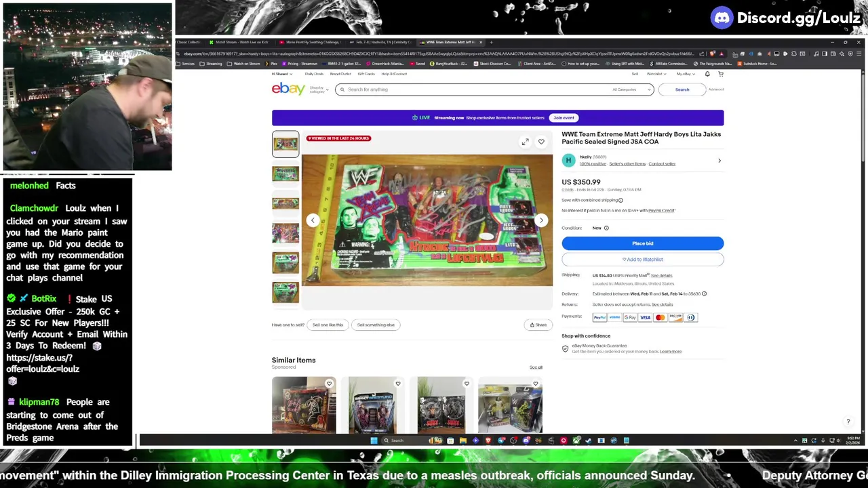Screen dimensions: 868x488
Task: Select the fifth product thumbnail
Action: coord(285,263)
